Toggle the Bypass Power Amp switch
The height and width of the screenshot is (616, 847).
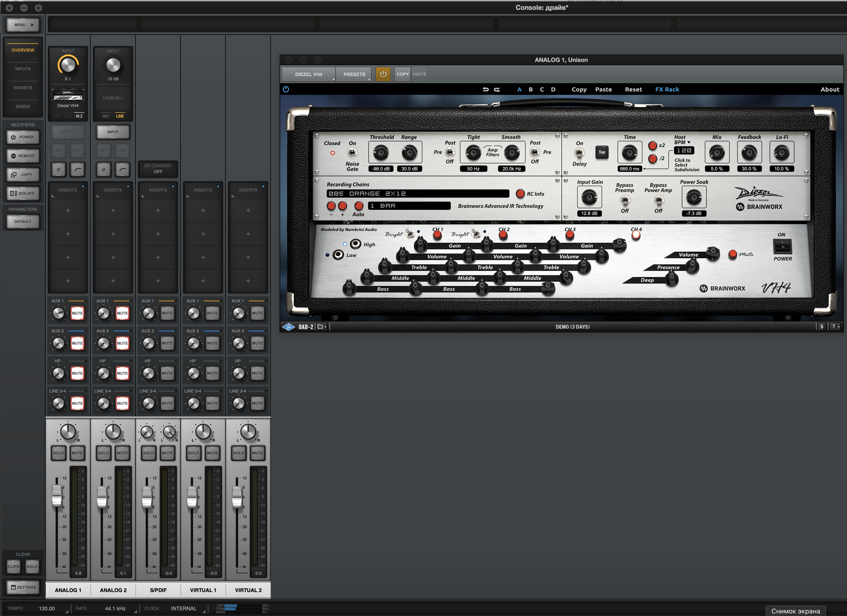tap(659, 201)
